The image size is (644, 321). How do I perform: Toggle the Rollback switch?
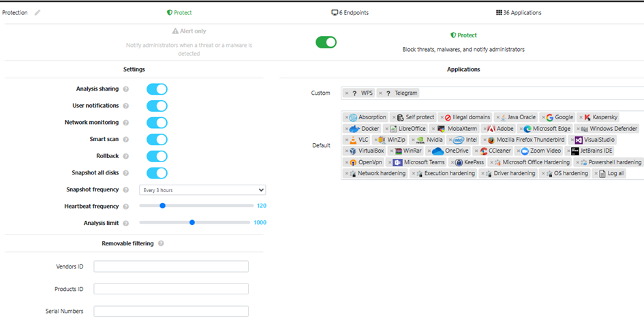pyautogui.click(x=157, y=156)
